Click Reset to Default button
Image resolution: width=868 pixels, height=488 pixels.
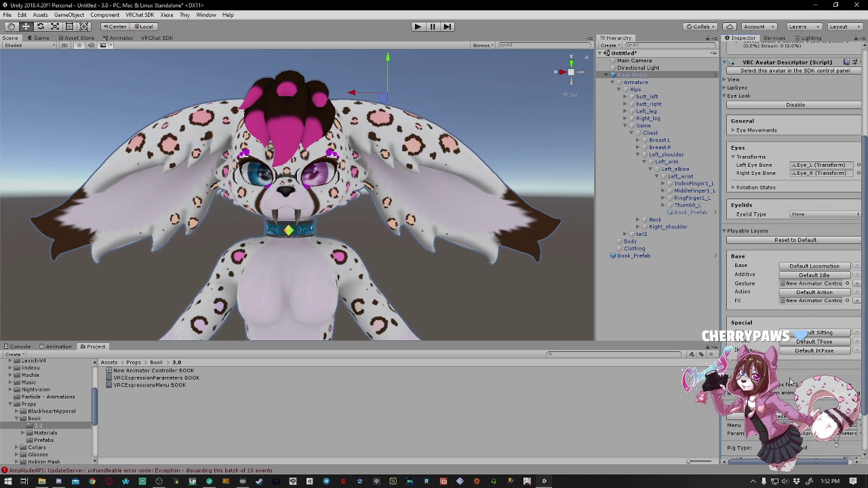[x=795, y=240]
